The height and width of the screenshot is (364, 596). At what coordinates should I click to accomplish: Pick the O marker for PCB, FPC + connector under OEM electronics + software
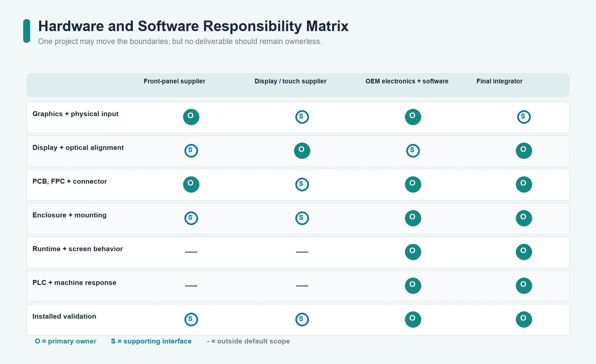tap(413, 184)
